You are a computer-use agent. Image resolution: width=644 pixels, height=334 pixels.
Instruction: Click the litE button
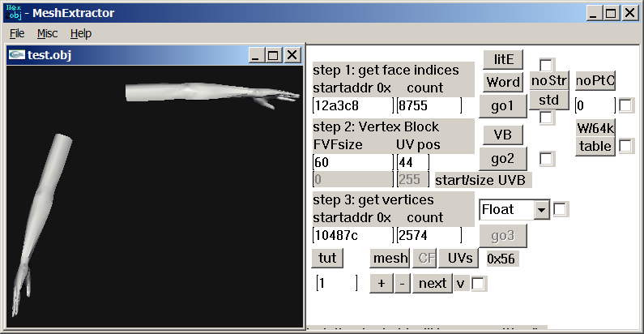coord(503,59)
